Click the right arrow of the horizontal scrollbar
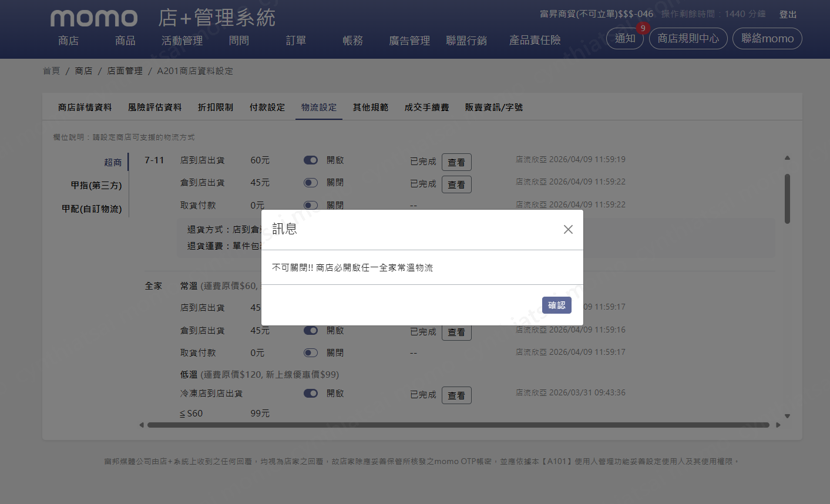This screenshot has width=830, height=504. click(778, 425)
